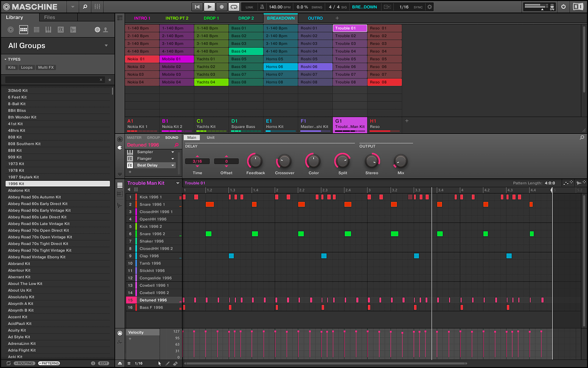The height and width of the screenshot is (368, 588).
Task: Click the Kits type tag
Action: click(12, 67)
